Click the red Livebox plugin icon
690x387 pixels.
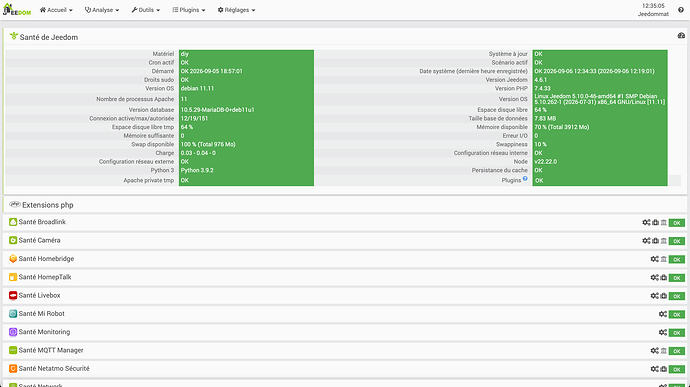click(x=13, y=295)
